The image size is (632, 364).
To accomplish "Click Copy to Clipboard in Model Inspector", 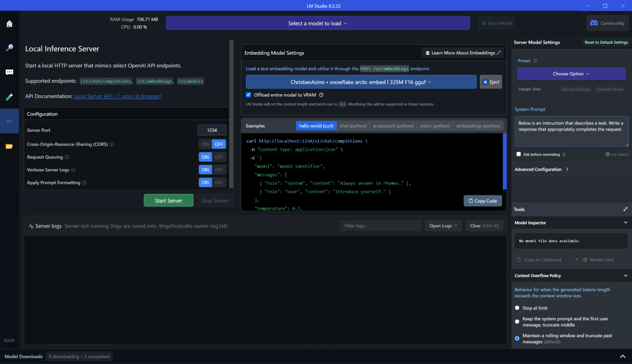I will point(542,260).
